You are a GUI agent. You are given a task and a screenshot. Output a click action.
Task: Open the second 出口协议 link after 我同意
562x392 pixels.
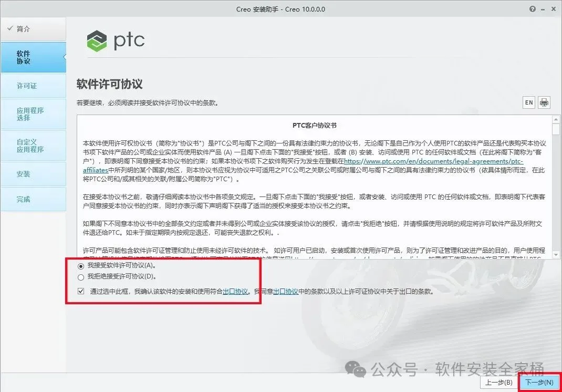pyautogui.click(x=286, y=291)
